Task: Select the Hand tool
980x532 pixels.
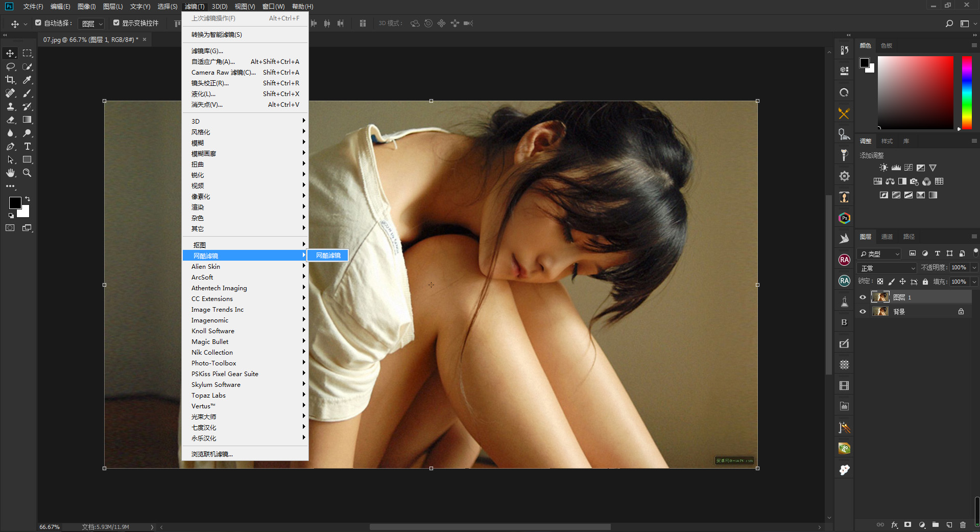Action: click(x=10, y=173)
